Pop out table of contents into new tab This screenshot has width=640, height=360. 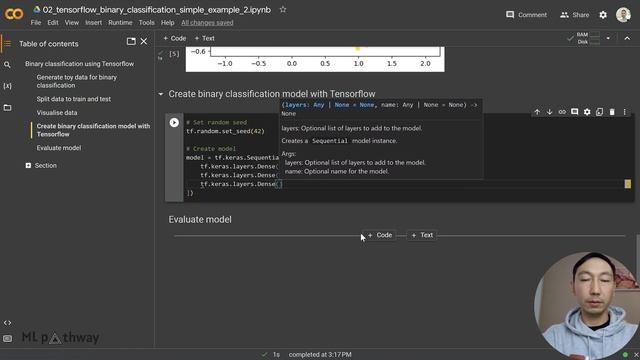tap(131, 41)
